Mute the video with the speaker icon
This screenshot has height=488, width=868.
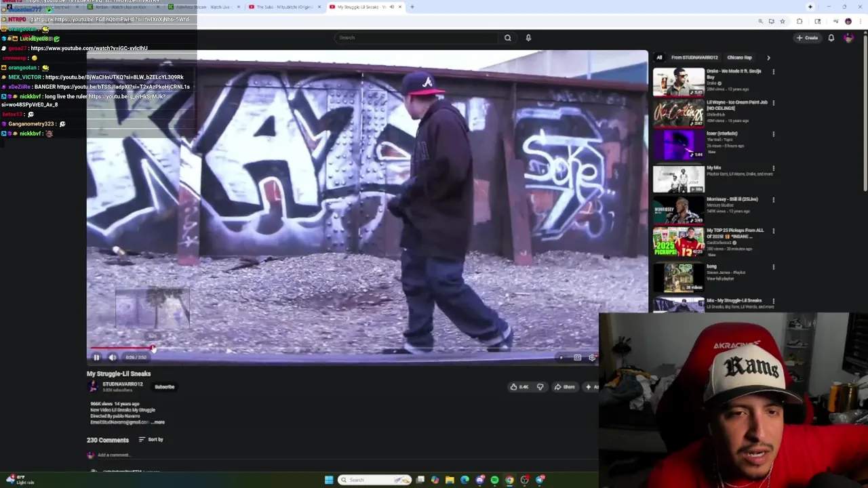(x=113, y=357)
